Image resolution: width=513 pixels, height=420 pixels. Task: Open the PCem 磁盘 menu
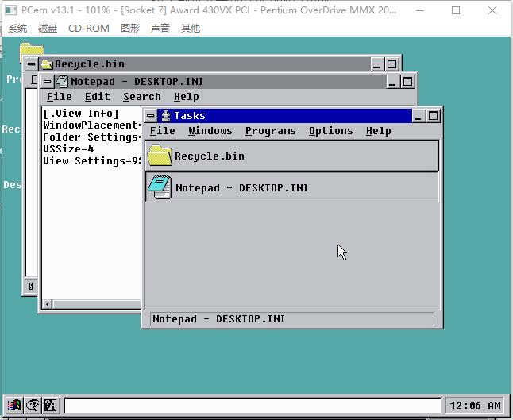(48, 28)
